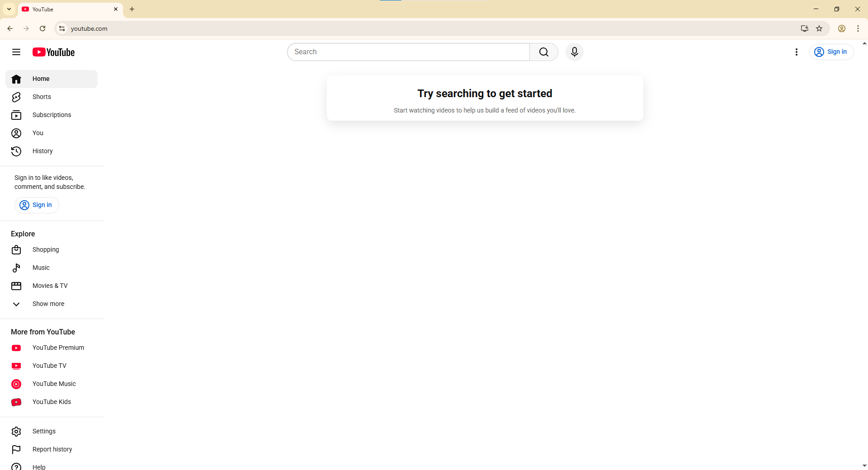Go to Subscriptions in sidebar

click(52, 115)
